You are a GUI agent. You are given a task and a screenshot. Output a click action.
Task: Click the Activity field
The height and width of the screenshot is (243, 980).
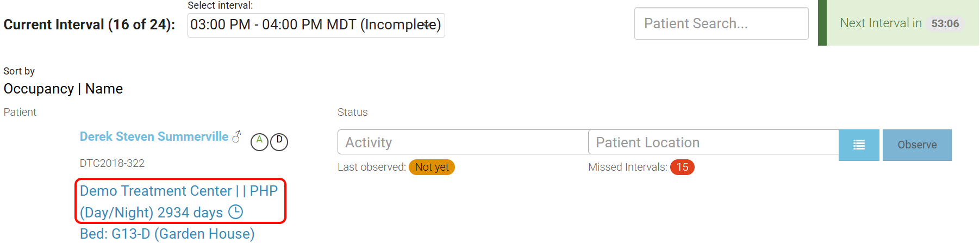[x=463, y=142]
